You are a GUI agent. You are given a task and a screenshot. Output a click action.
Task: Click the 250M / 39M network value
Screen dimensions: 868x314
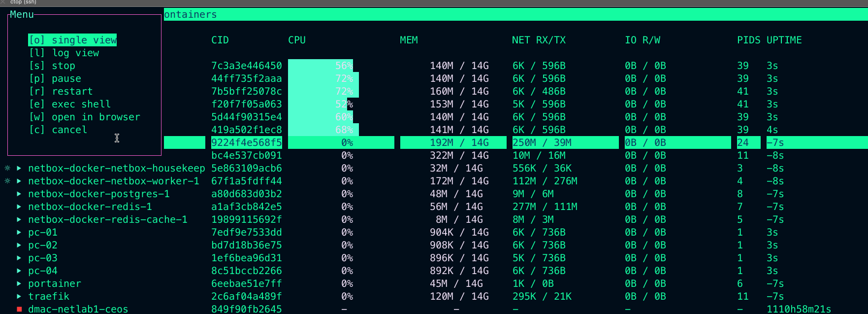542,142
